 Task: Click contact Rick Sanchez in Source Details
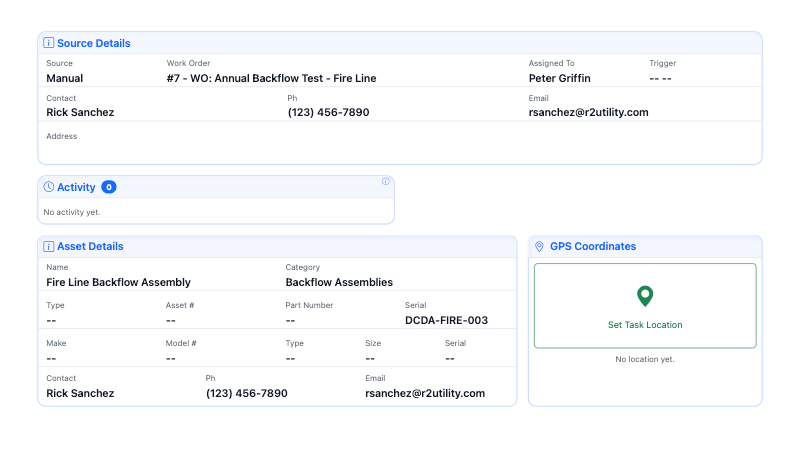click(x=80, y=113)
